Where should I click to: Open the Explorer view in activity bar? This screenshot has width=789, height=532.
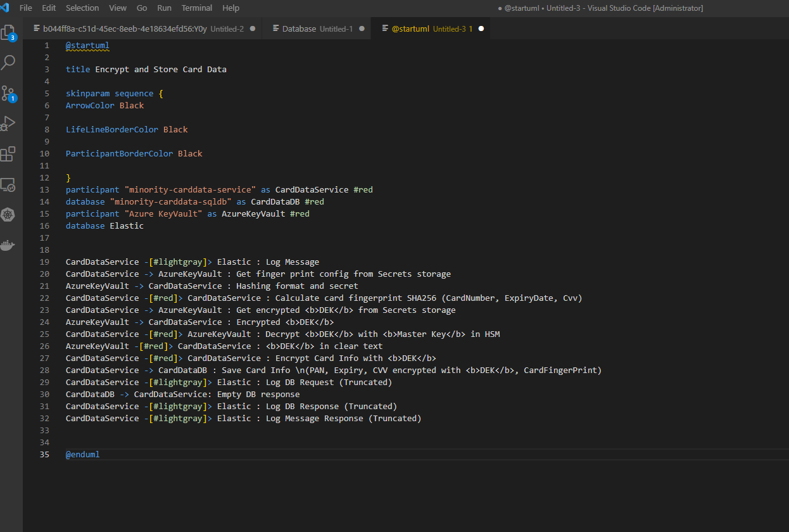pyautogui.click(x=8, y=32)
